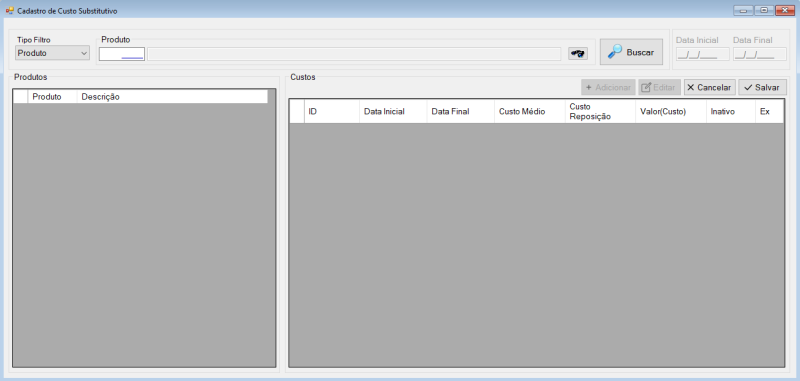
Task: Click the ID column header in Custos
Action: (332, 111)
